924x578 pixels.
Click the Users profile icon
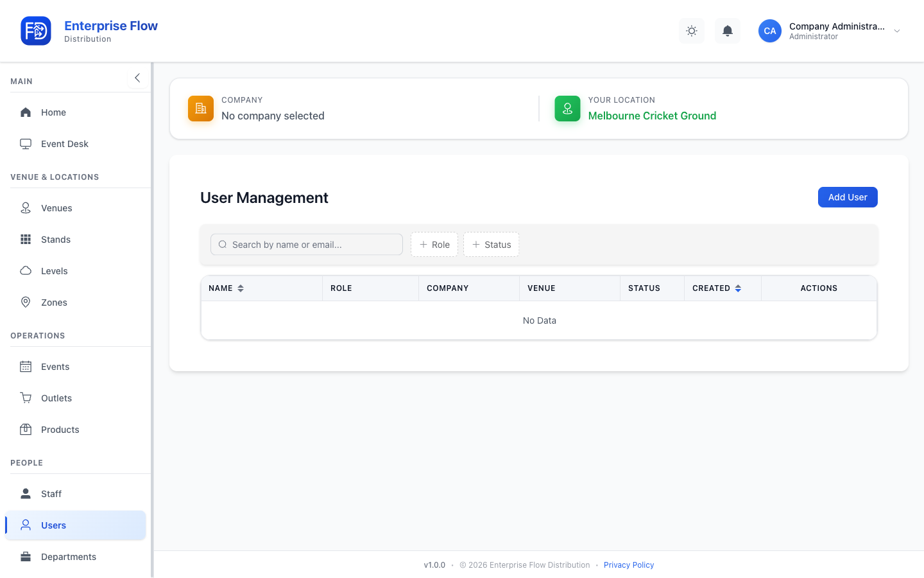point(26,525)
